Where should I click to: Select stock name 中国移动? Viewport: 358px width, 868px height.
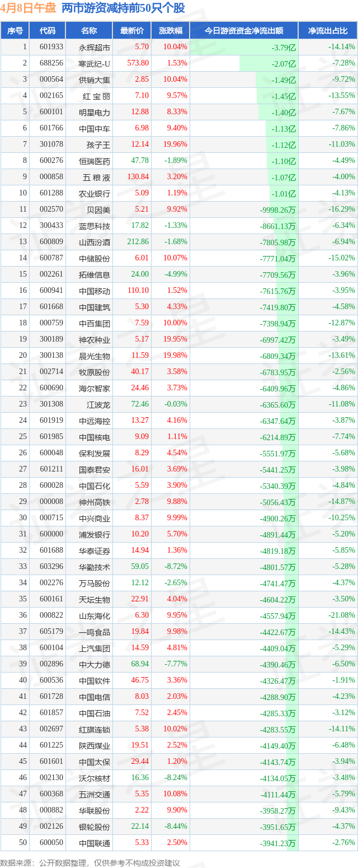[x=95, y=291]
